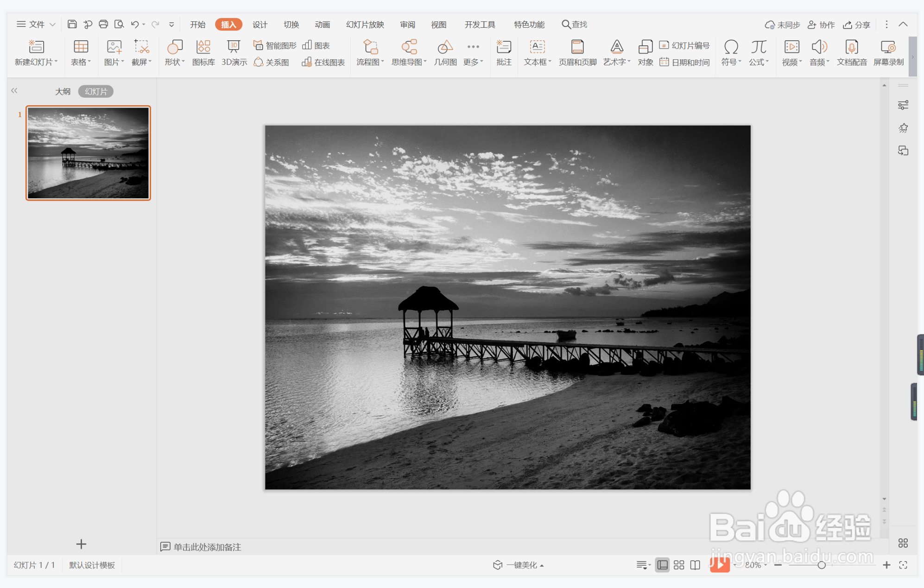The width and height of the screenshot is (924, 588).
Task: Start 屏幕录制 screen recording
Action: point(888,52)
